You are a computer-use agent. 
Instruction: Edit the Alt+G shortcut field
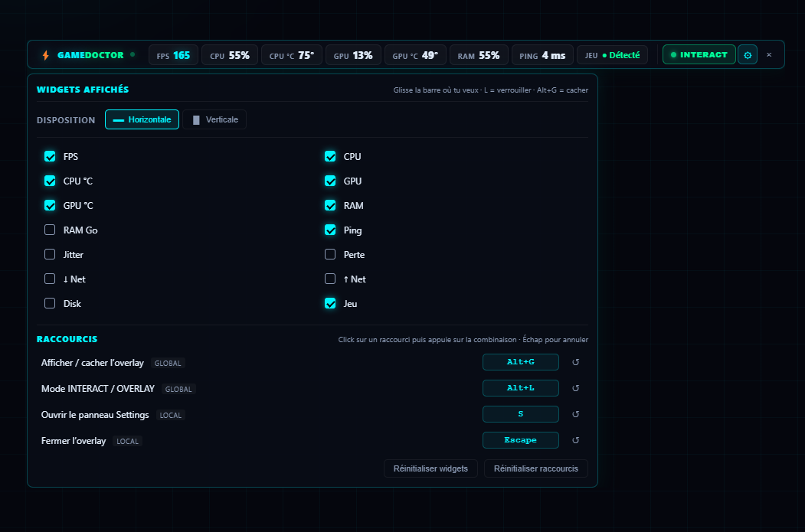521,362
